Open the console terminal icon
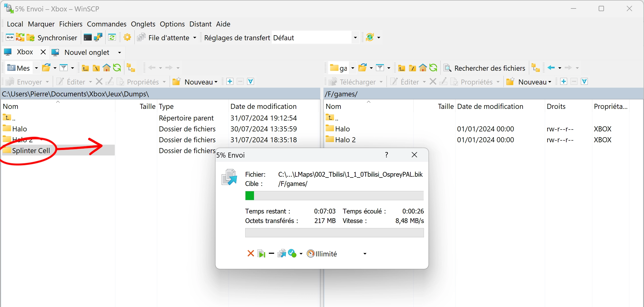Image resolution: width=644 pixels, height=307 pixels. pyautogui.click(x=87, y=38)
